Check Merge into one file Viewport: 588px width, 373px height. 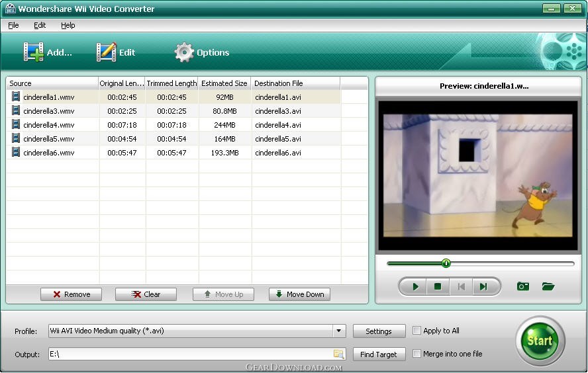(x=416, y=354)
